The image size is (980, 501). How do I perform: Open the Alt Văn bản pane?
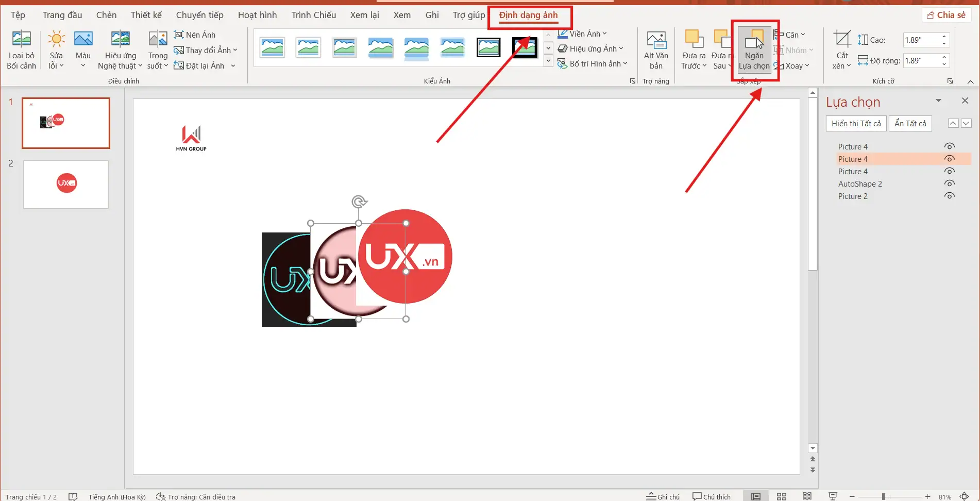[655, 49]
